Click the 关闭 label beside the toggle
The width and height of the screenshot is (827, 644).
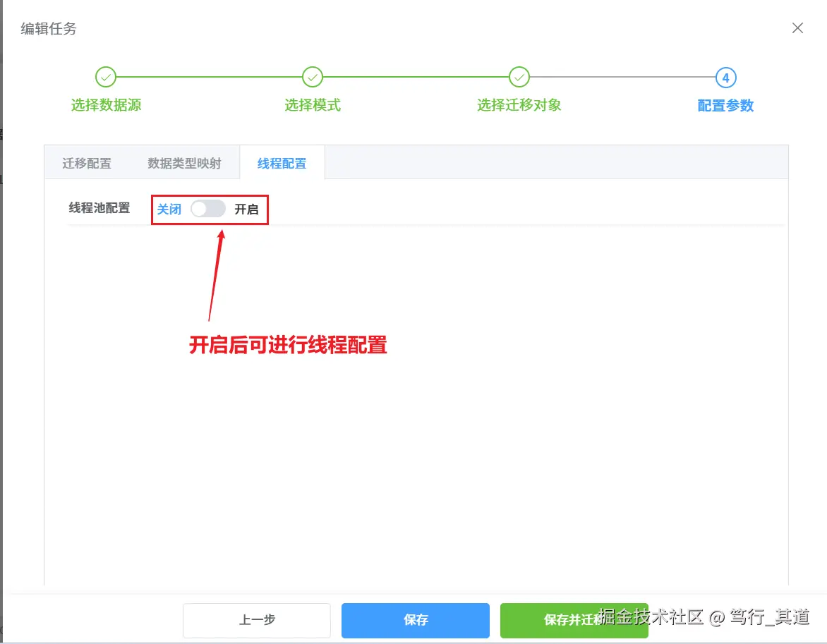tap(169, 208)
